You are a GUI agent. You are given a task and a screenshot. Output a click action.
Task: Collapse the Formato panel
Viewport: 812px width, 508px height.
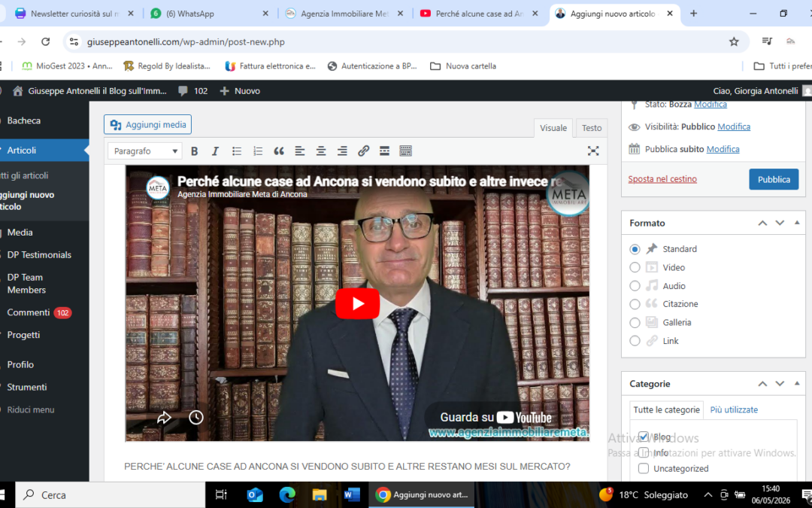[x=797, y=223]
